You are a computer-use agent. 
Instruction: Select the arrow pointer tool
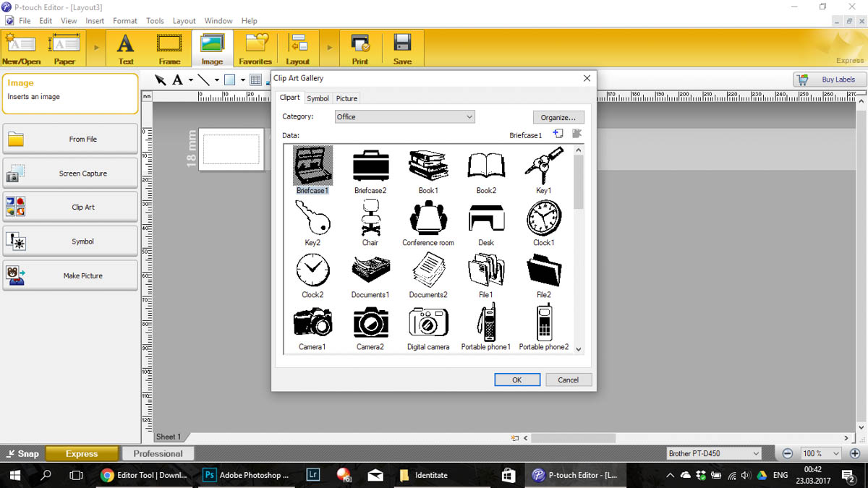(x=161, y=80)
